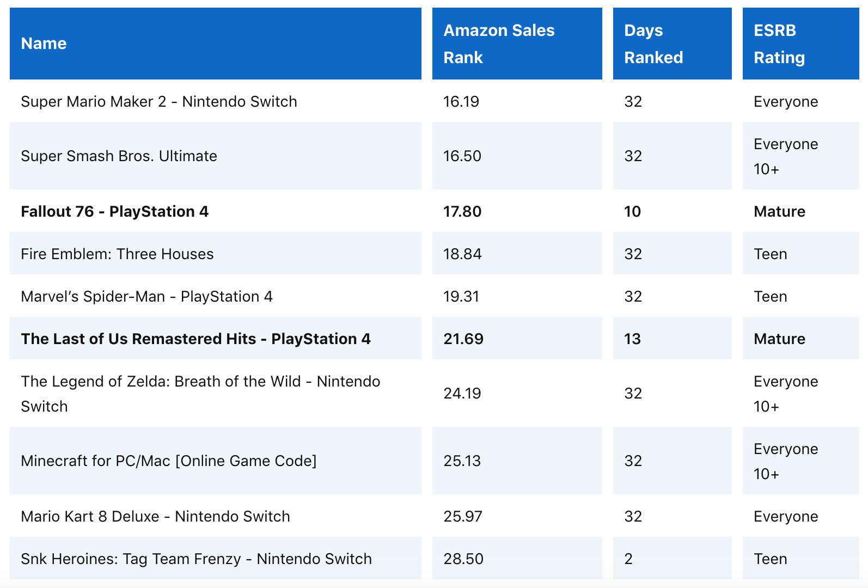The height and width of the screenshot is (588, 868).
Task: Select the Days Ranked column header
Action: tap(653, 44)
